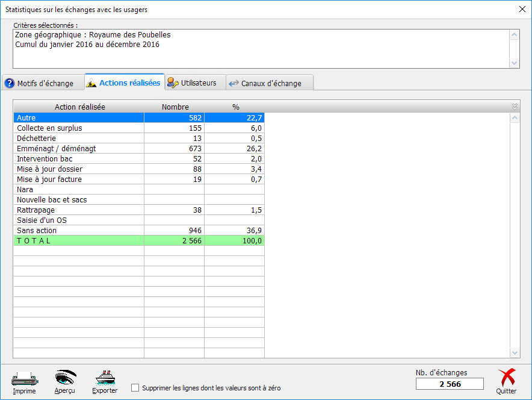This screenshot has height=400, width=532.
Task: Click the arrows icon on Canaux d'échange tab
Action: pos(234,83)
